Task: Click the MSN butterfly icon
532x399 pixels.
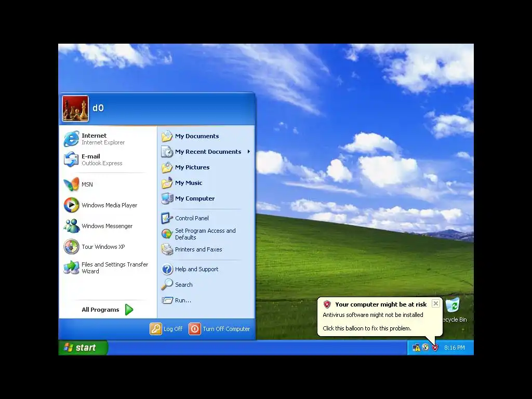Action: (x=71, y=184)
